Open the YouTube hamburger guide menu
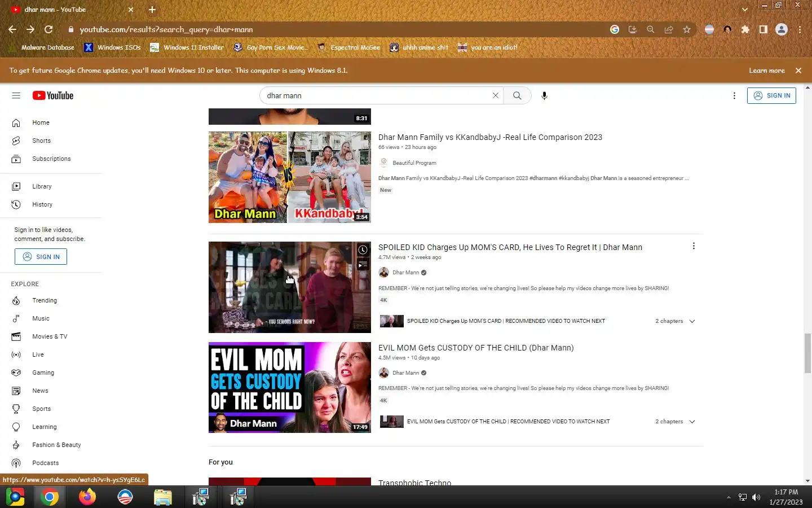This screenshot has height=508, width=812. (x=16, y=95)
